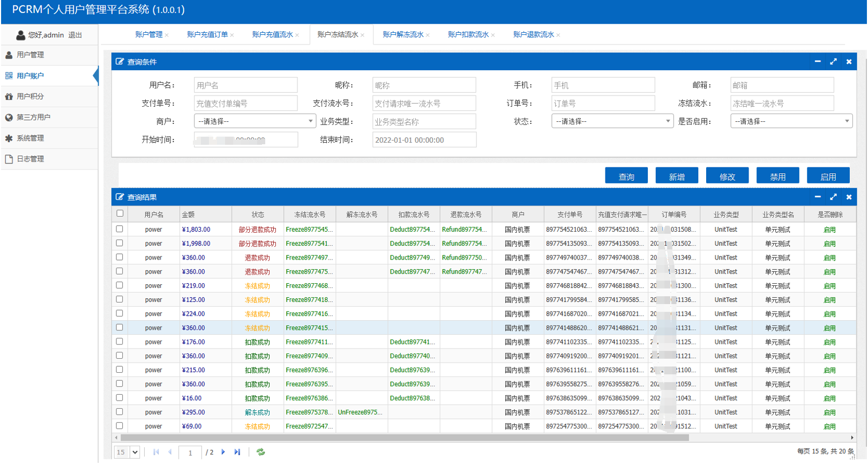Check the row with amount ¥1,803.00

(x=119, y=229)
